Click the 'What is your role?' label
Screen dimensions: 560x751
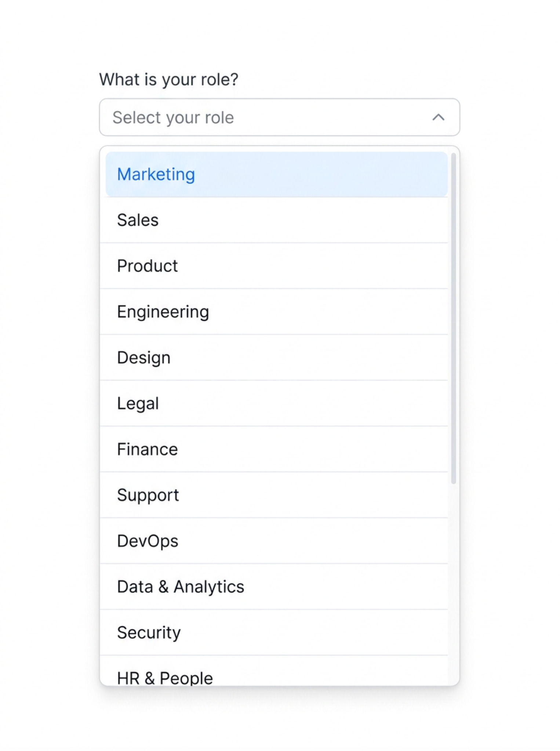pyautogui.click(x=168, y=79)
